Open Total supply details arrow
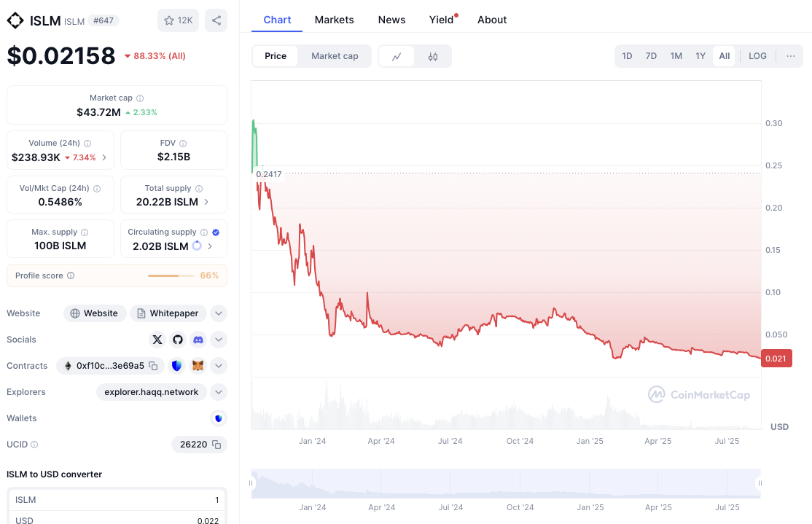 click(x=206, y=202)
